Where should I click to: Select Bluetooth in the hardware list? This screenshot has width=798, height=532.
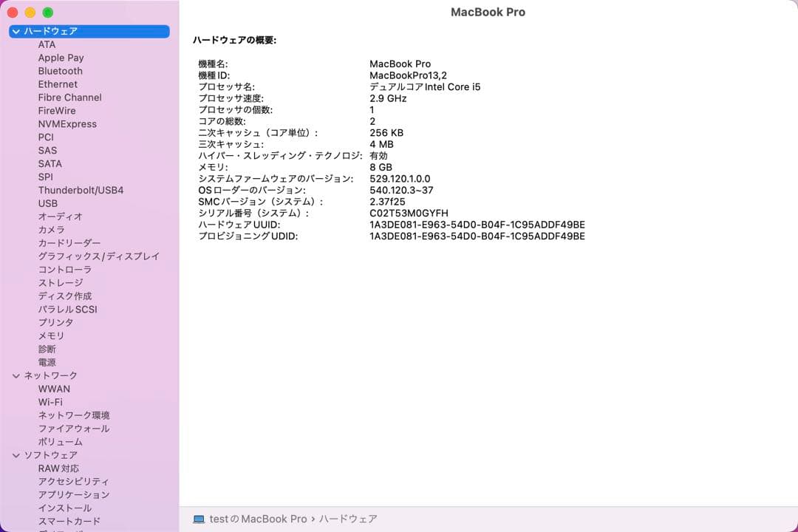(x=60, y=71)
